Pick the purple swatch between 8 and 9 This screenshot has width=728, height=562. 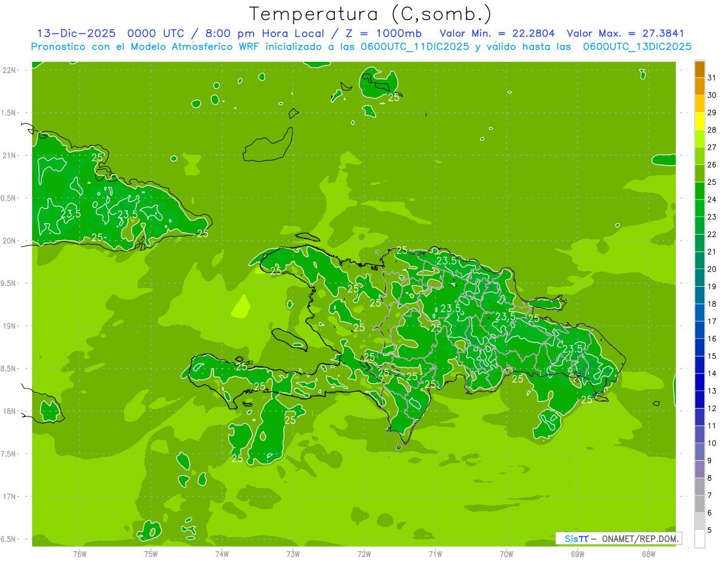tap(699, 469)
